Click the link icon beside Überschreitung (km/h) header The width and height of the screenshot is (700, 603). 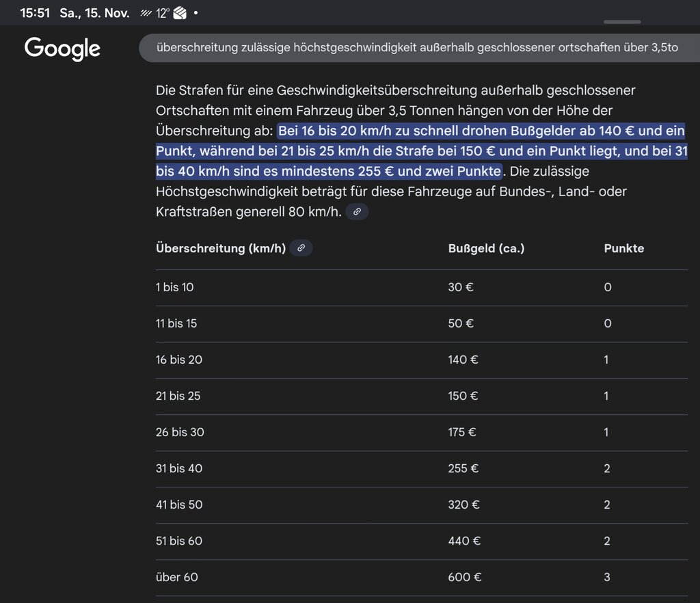coord(301,248)
